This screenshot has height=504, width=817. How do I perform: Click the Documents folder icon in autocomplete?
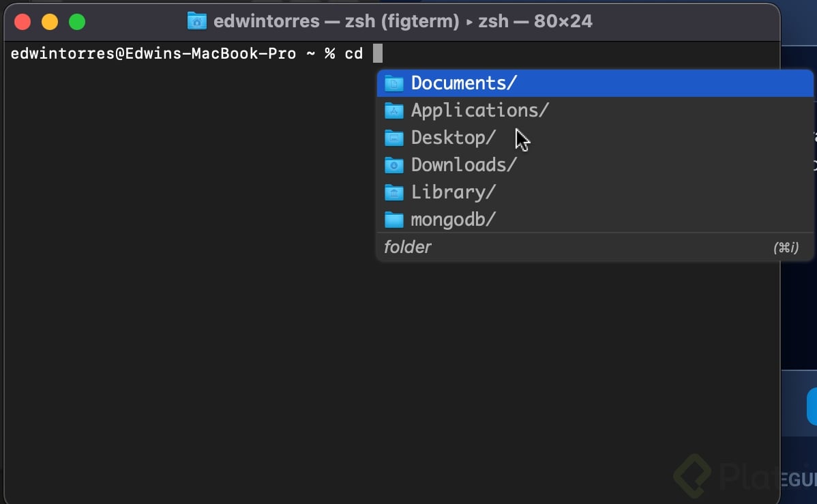tap(393, 83)
